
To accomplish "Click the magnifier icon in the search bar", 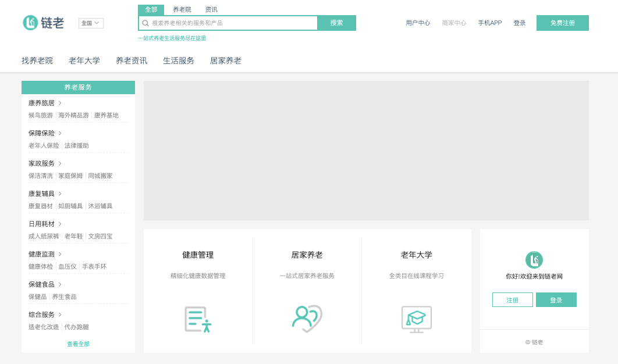I will click(145, 23).
